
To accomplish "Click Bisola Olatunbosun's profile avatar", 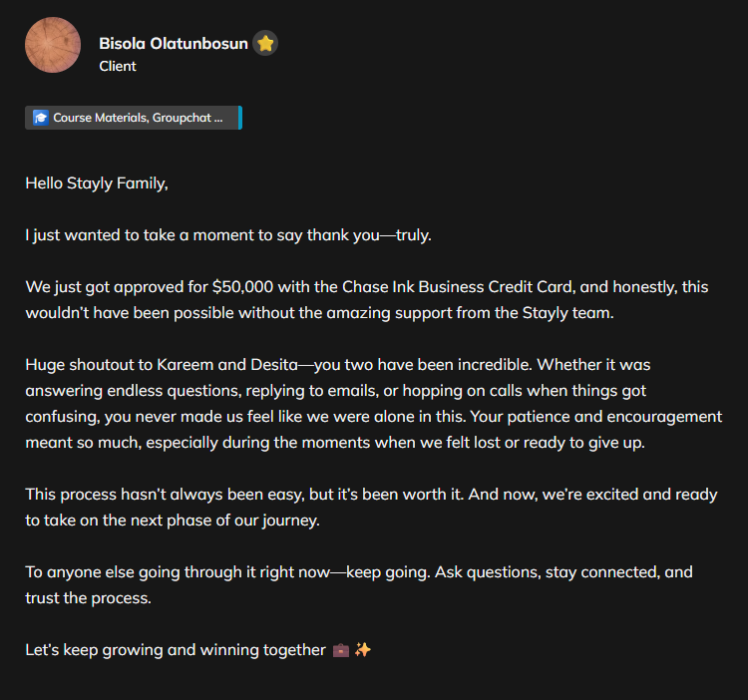I will [53, 45].
